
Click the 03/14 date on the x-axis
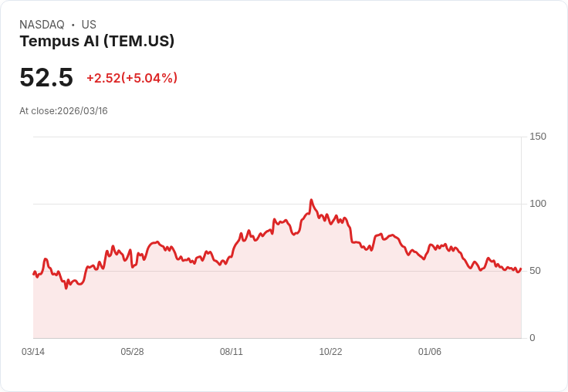click(33, 352)
